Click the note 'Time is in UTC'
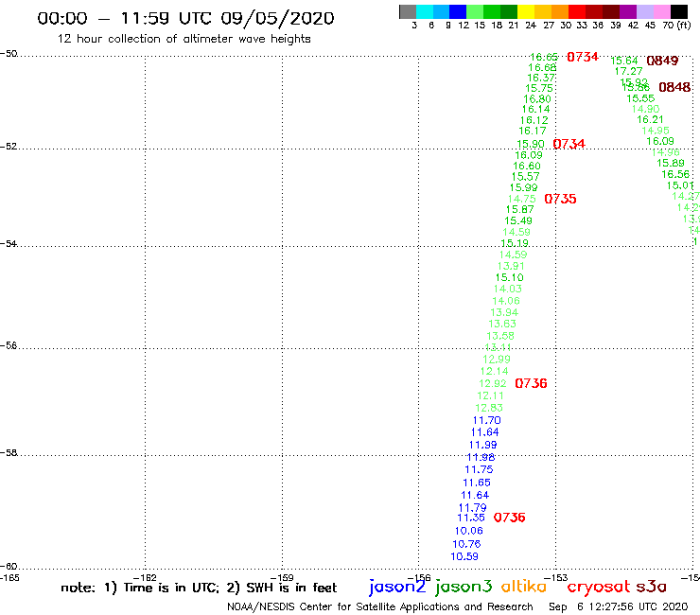This screenshot has height=615, width=700. 167,588
